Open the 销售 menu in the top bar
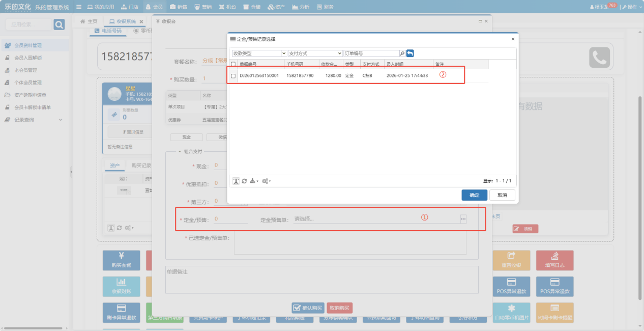The image size is (644, 331). (179, 7)
